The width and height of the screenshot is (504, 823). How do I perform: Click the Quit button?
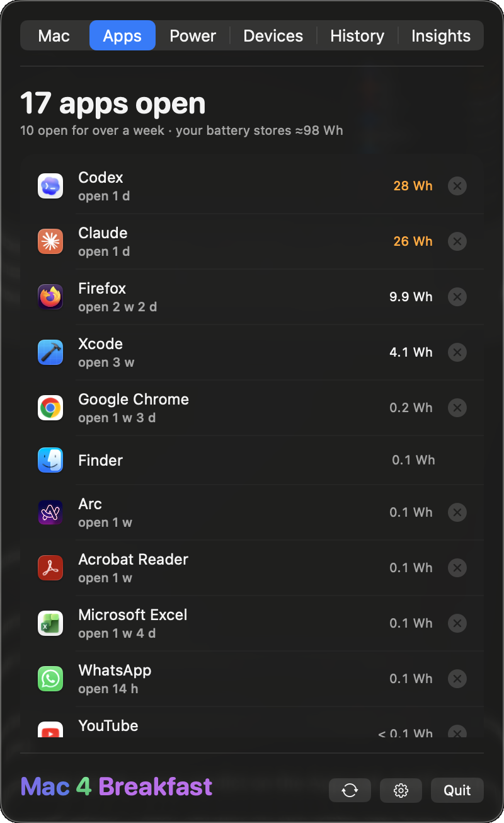457,790
